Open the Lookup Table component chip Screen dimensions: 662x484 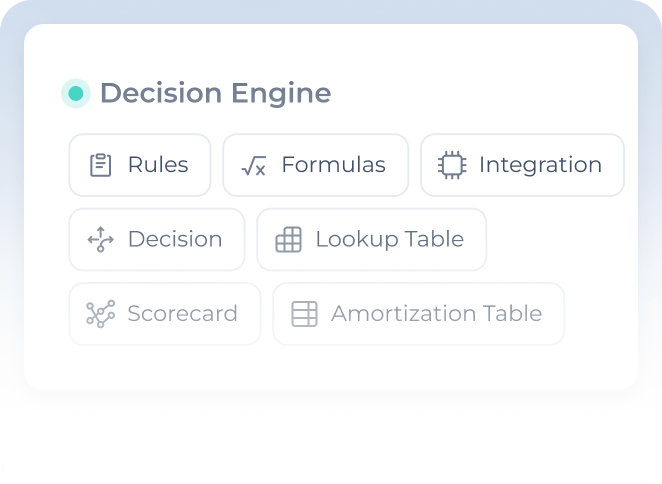(x=372, y=239)
